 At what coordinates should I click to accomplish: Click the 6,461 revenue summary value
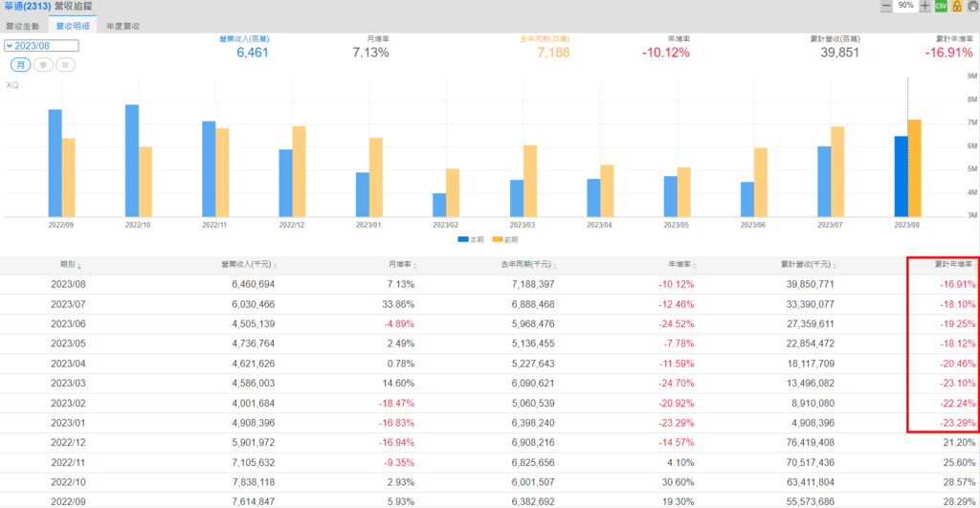(x=253, y=53)
